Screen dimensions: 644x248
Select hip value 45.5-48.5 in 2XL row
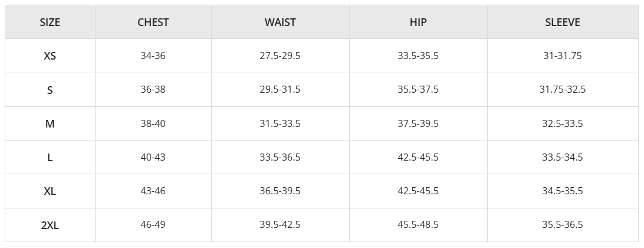tap(418, 224)
